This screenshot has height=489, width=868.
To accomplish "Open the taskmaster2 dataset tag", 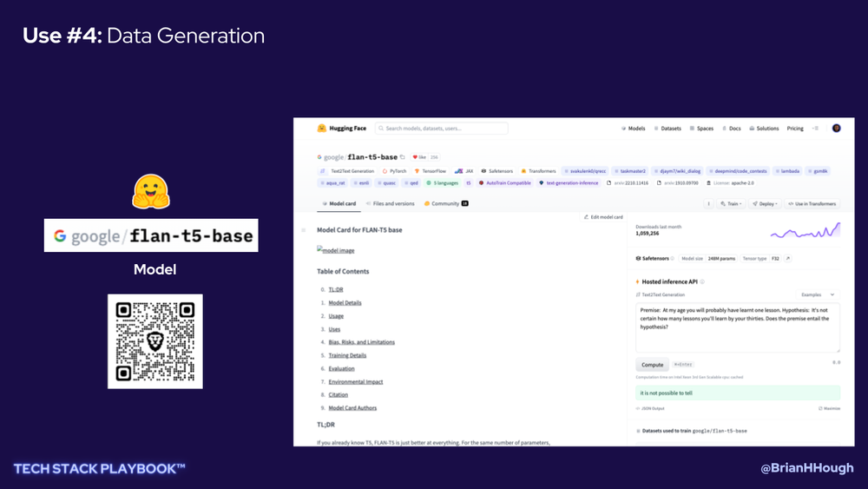I will coord(630,171).
